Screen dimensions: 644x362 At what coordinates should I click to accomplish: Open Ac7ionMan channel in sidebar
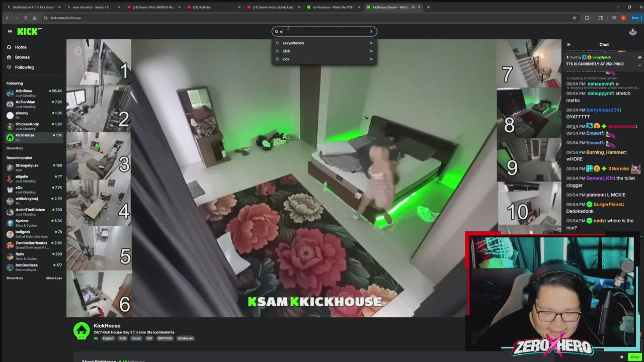coord(33,104)
